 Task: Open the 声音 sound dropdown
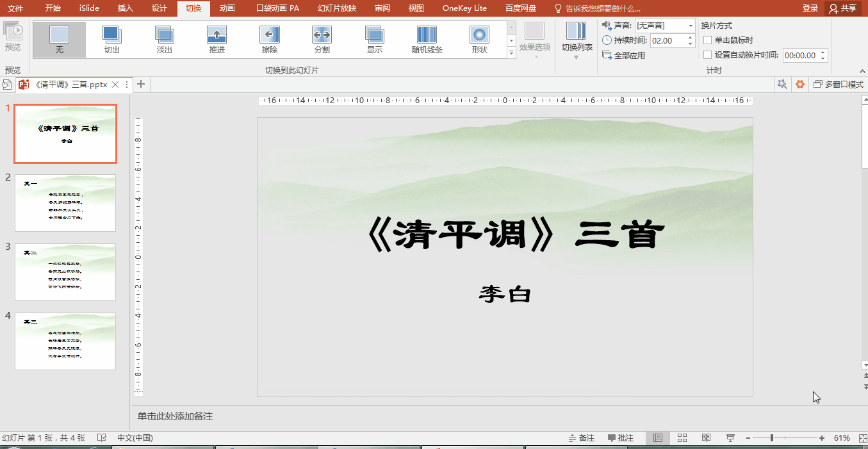(691, 26)
